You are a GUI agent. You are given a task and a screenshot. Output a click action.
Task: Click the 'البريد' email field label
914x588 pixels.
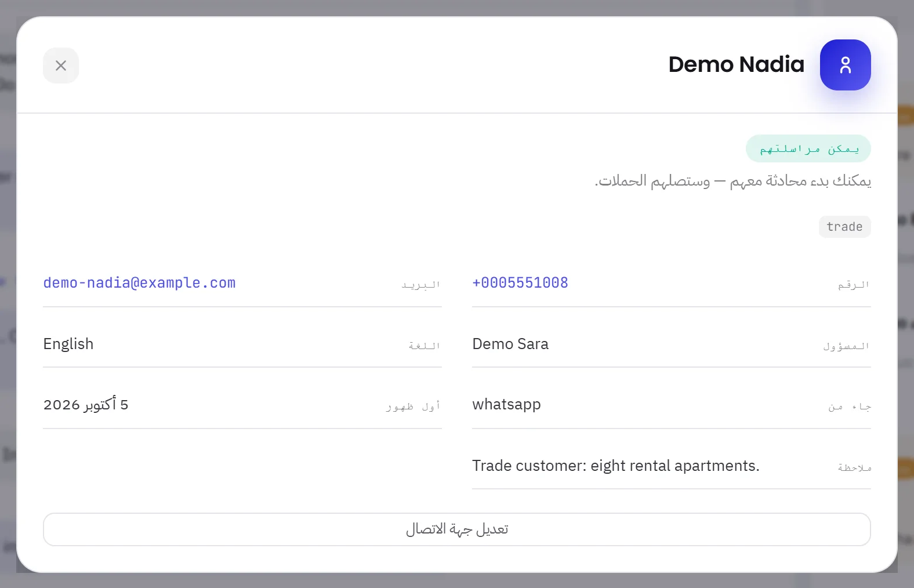click(x=421, y=285)
